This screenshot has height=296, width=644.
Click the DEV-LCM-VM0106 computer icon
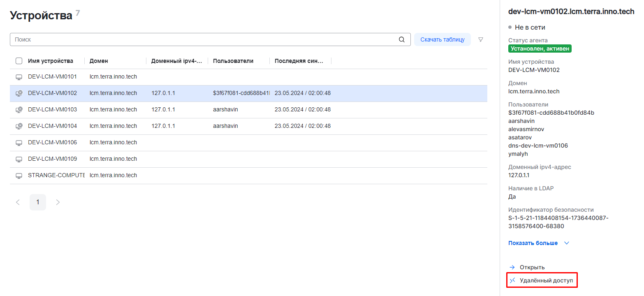coord(19,143)
